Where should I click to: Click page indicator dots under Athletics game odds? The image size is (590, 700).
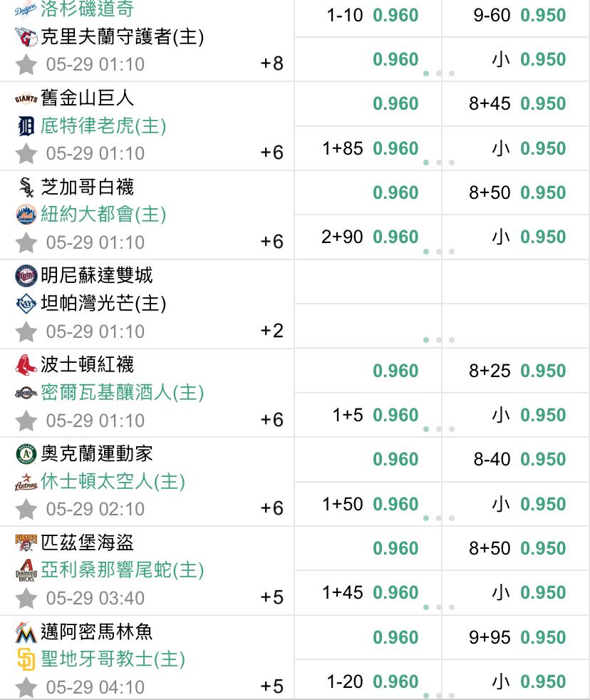tap(439, 518)
